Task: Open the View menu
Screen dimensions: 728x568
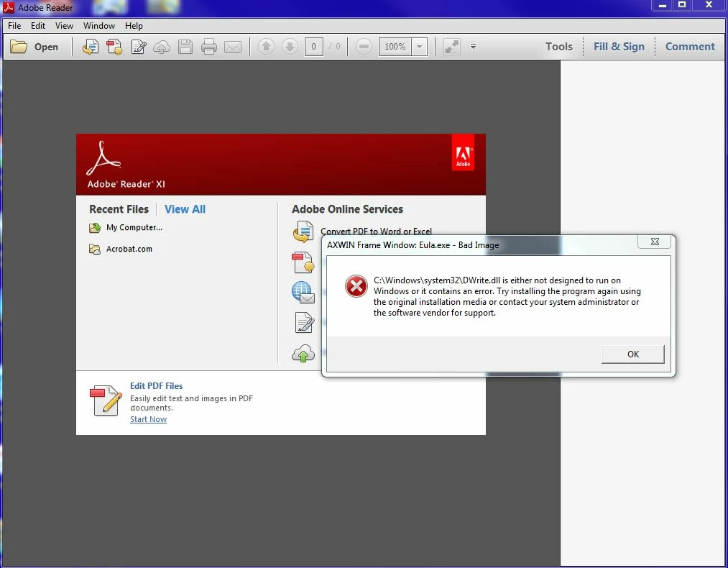Action: coord(64,26)
